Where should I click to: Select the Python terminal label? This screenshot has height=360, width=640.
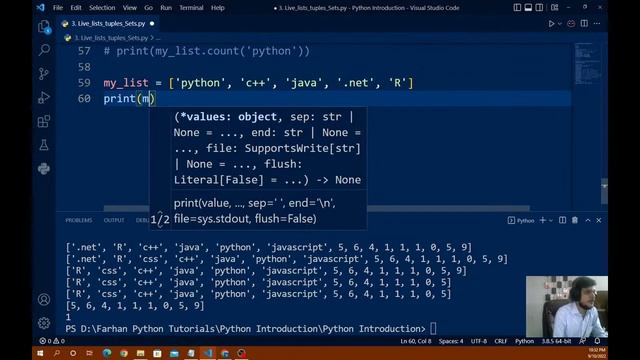click(x=521, y=220)
